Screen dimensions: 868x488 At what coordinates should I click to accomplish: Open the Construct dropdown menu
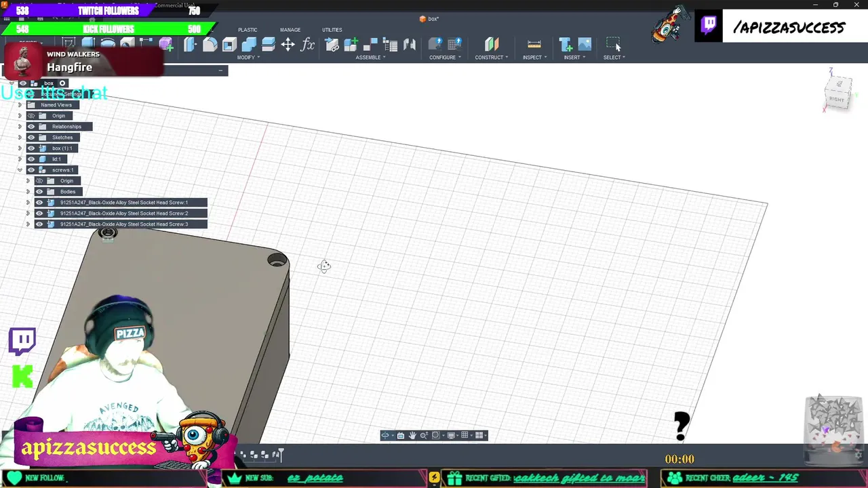click(x=491, y=58)
